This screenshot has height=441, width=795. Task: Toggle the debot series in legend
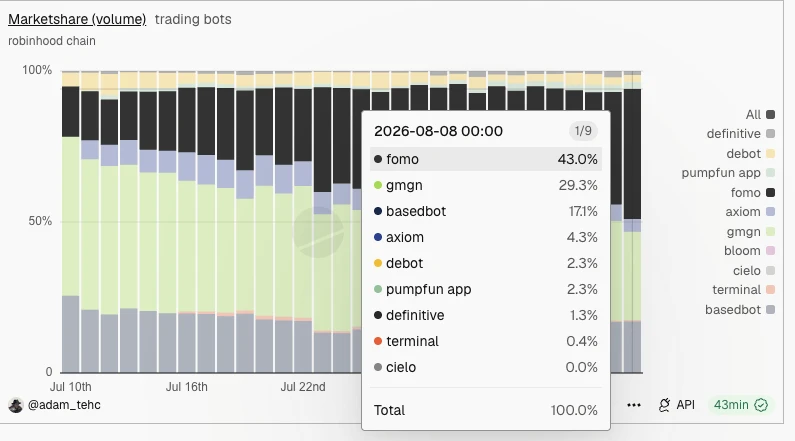click(x=750, y=154)
